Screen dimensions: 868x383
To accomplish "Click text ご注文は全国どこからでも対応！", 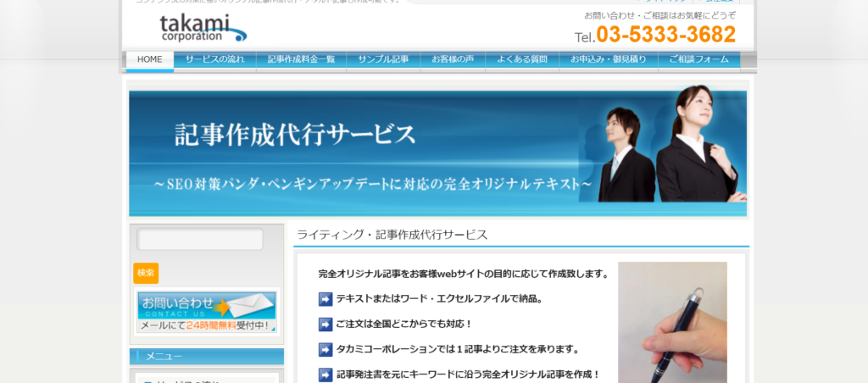I will 404,325.
